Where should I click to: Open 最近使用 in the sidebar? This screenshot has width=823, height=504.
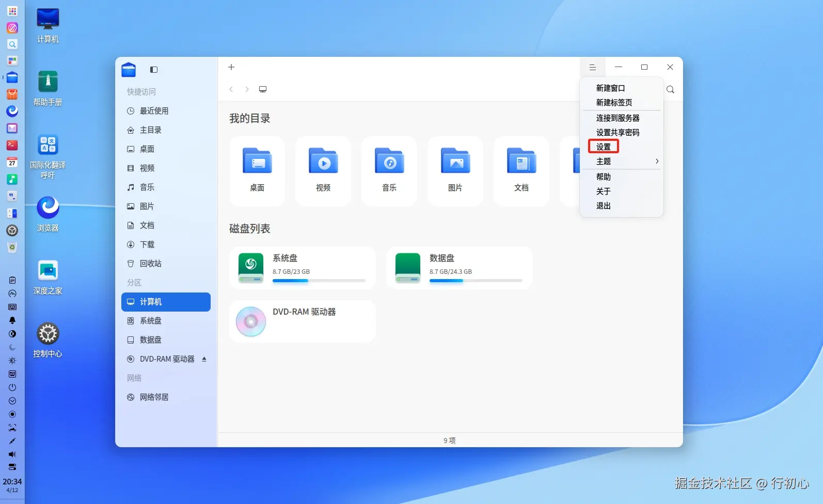166,111
